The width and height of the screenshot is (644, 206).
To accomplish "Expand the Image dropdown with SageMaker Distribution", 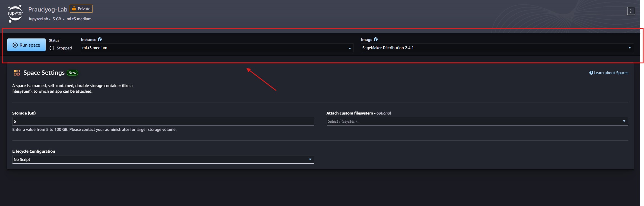I will (x=497, y=48).
